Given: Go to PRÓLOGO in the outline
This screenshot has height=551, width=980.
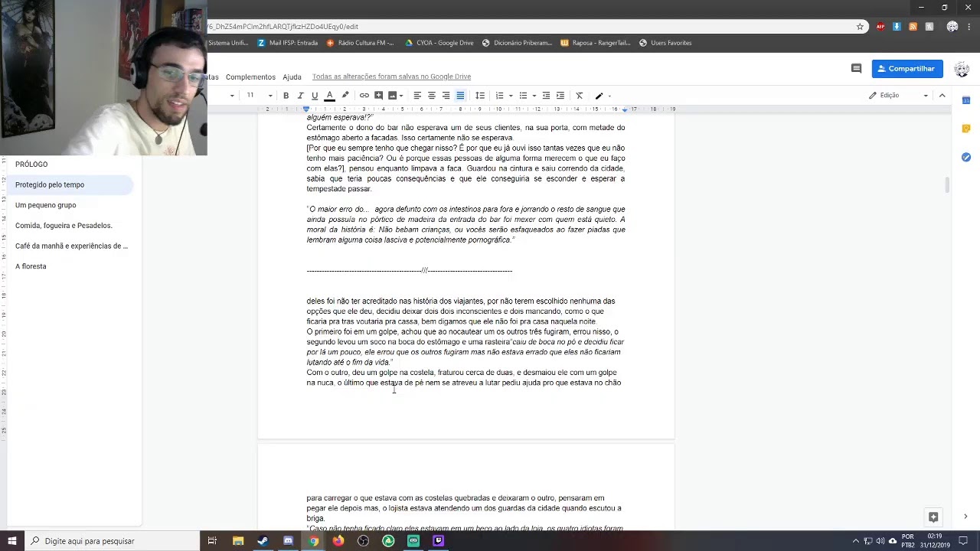Looking at the screenshot, I should point(31,165).
